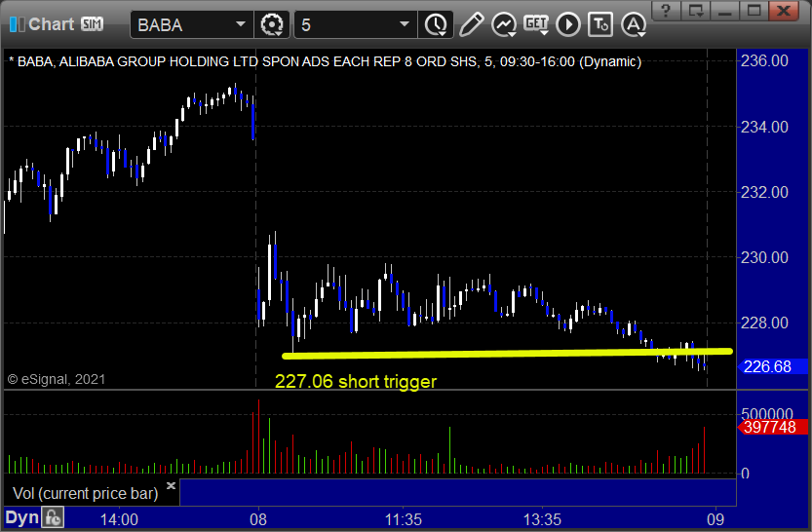Click the 227.06 short trigger annotation
812x532 pixels.
356,381
